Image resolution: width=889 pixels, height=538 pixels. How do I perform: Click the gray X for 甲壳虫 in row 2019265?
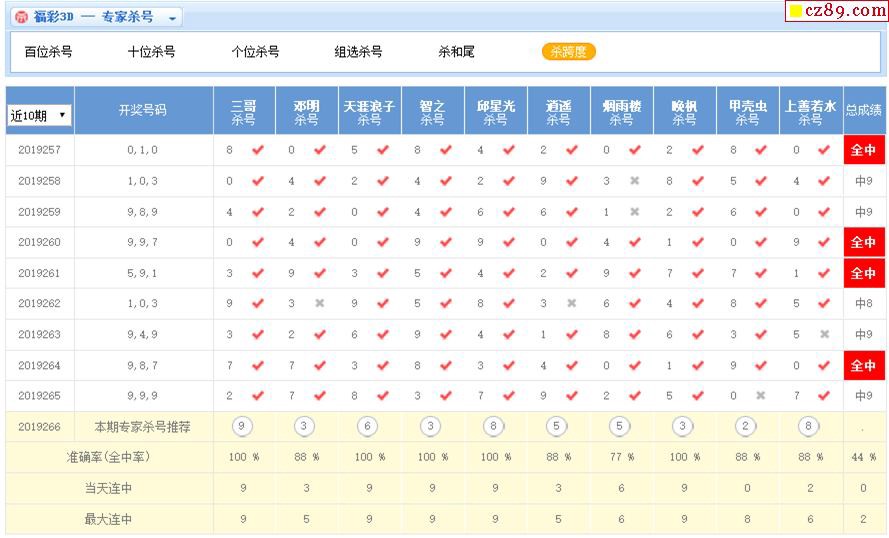pyautogui.click(x=761, y=396)
